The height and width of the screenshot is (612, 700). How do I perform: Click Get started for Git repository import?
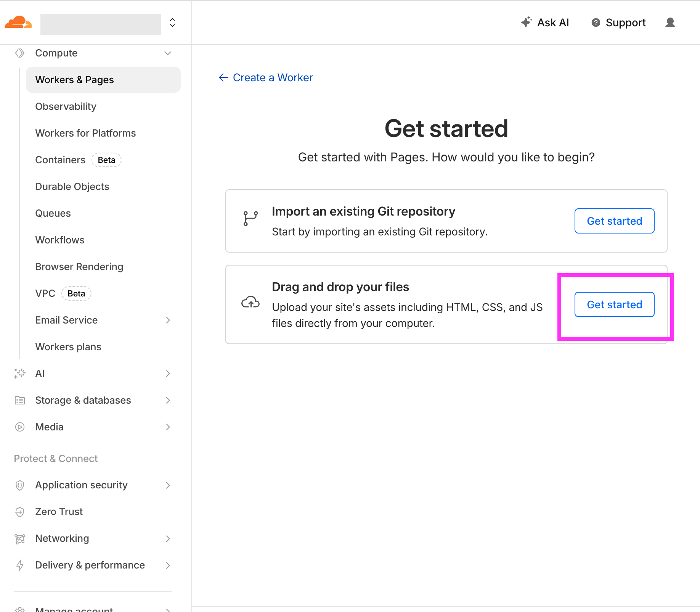(614, 221)
